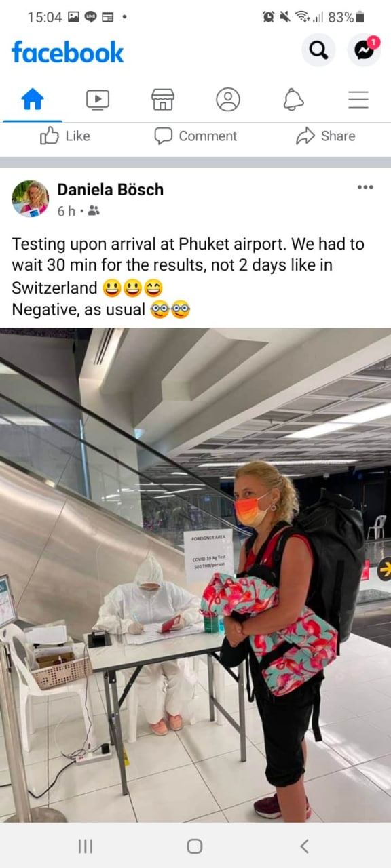Open three-dot options for Daniela's post
The height and width of the screenshot is (868, 391).
(x=365, y=188)
